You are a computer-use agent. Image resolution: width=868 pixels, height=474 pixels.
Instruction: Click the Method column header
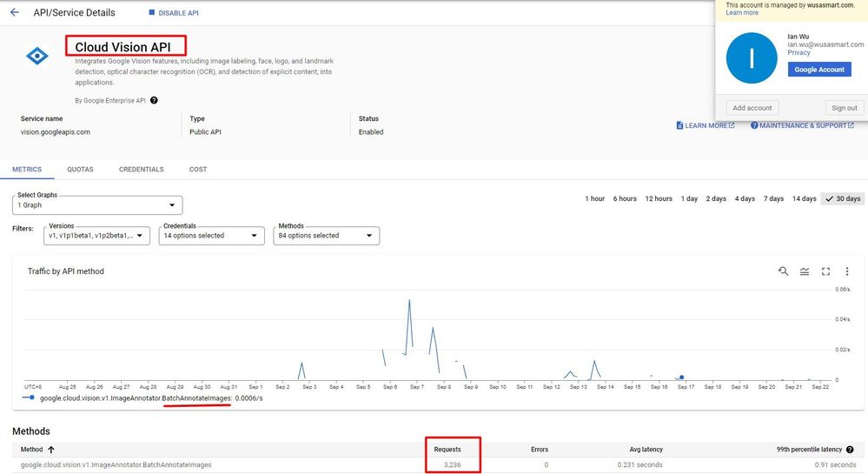tap(31, 450)
